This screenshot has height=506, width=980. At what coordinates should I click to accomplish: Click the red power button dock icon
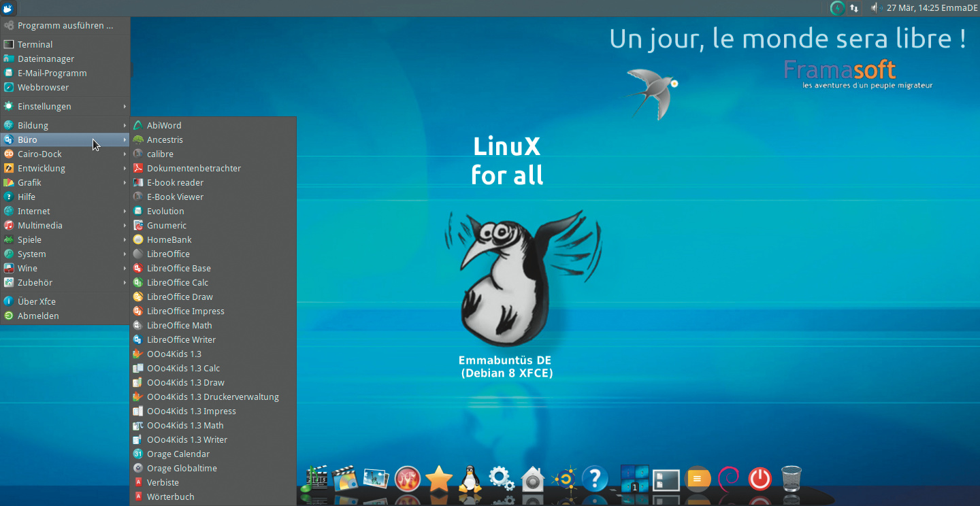[760, 479]
